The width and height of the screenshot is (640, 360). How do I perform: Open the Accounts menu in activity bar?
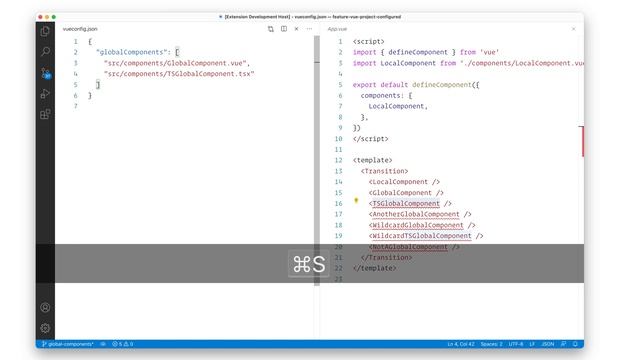tap(45, 307)
